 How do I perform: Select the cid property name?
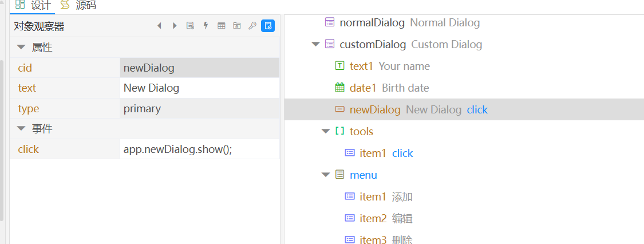25,68
